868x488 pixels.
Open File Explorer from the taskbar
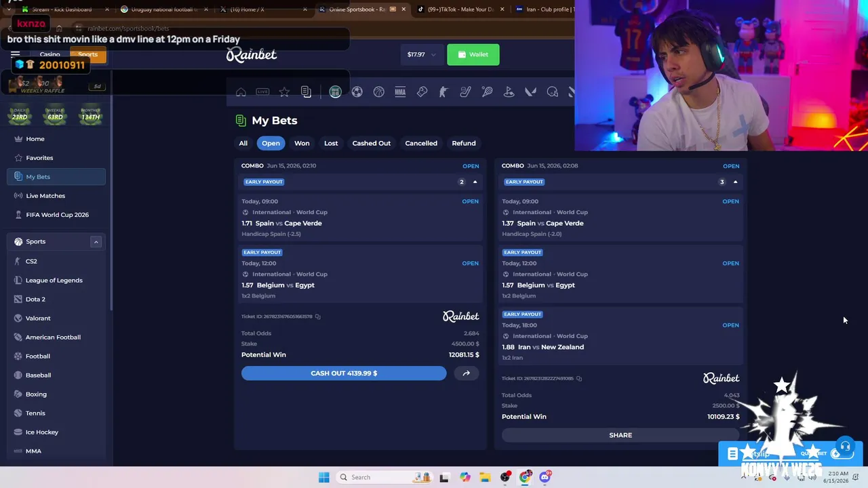pyautogui.click(x=485, y=477)
